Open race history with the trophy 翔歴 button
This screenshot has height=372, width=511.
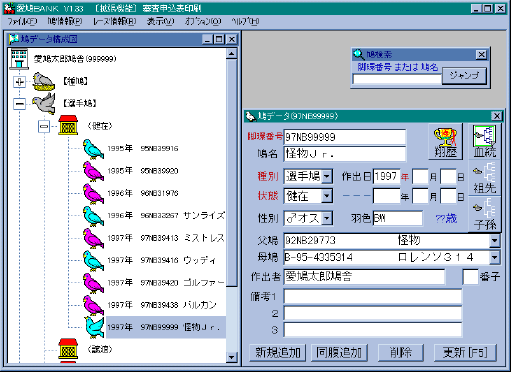point(446,142)
